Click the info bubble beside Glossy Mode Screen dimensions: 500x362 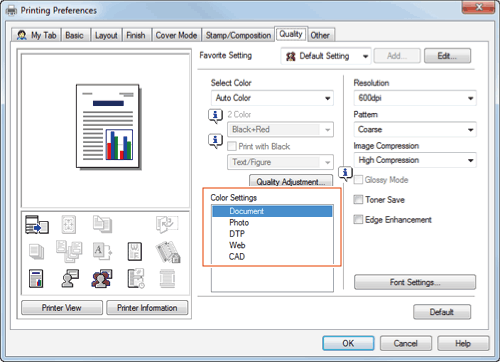click(x=345, y=173)
